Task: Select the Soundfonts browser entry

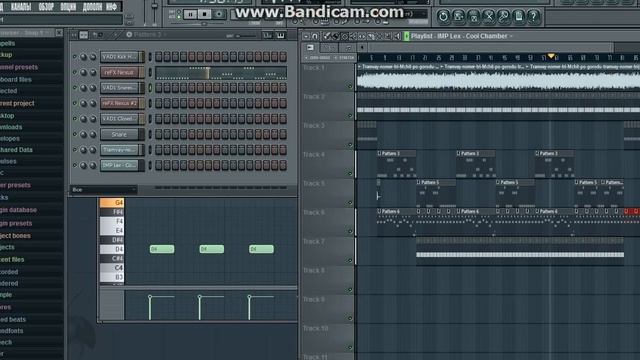Action: coord(11,331)
